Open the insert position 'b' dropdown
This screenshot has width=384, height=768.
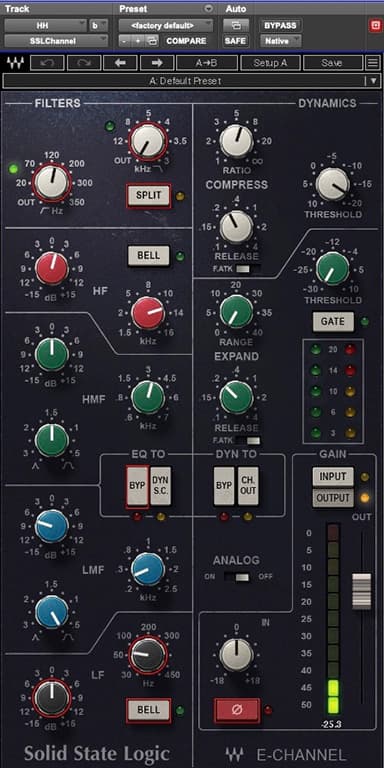(x=99, y=25)
